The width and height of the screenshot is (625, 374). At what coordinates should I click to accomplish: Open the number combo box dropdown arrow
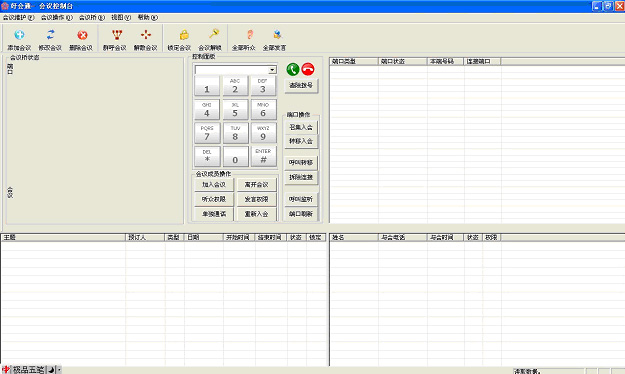pos(272,70)
